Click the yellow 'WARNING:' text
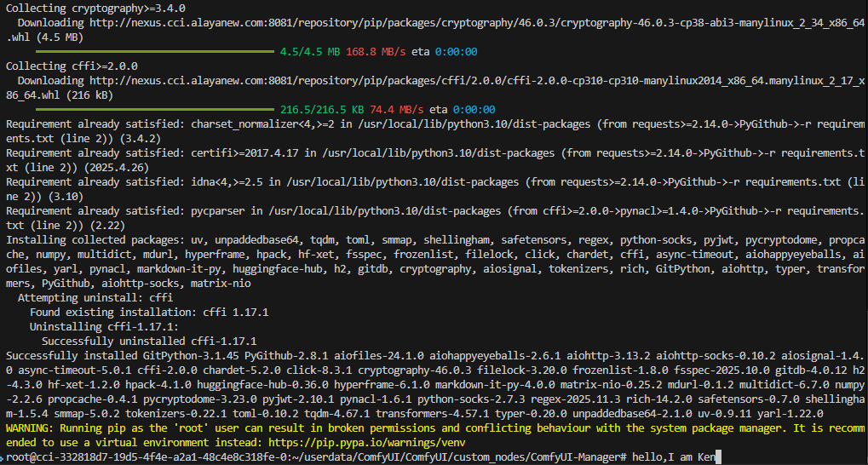This screenshot has height=465, width=868. (30, 428)
